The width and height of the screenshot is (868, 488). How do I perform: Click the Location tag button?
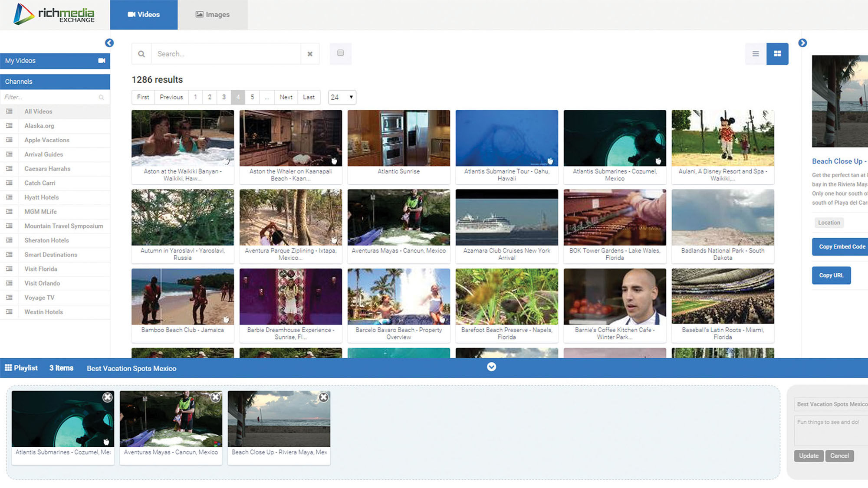point(829,223)
